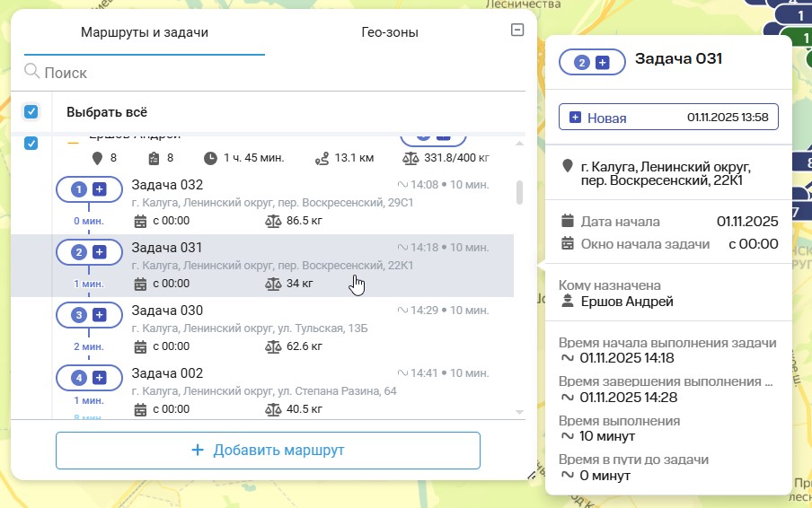Click the location pin icon in details panel
This screenshot has height=508, width=812.
(567, 167)
